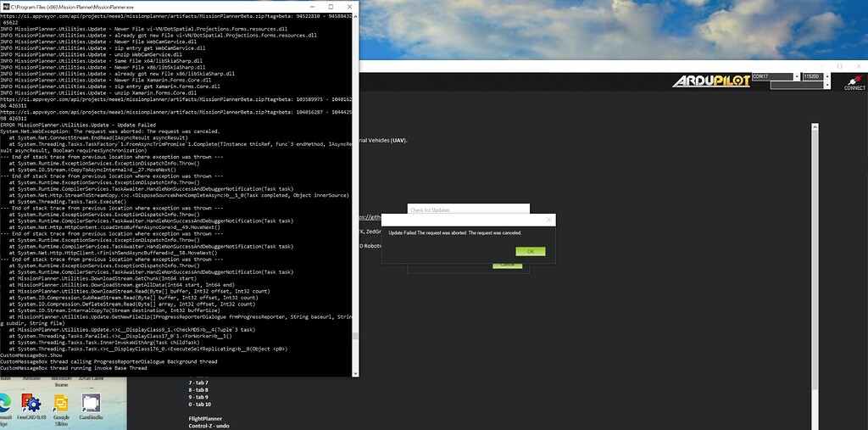Click OK on Update Failed dialog
The height and width of the screenshot is (430, 868).
click(531, 252)
